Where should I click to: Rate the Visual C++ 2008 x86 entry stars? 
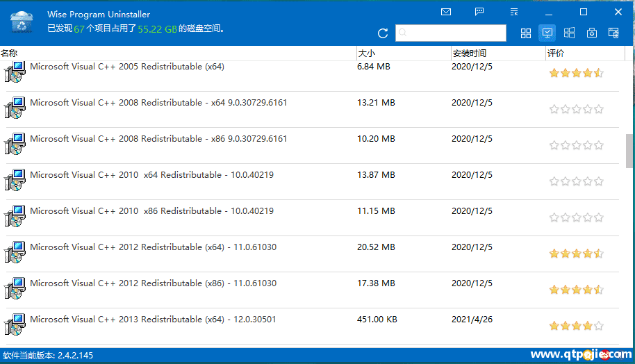pyautogui.click(x=576, y=145)
